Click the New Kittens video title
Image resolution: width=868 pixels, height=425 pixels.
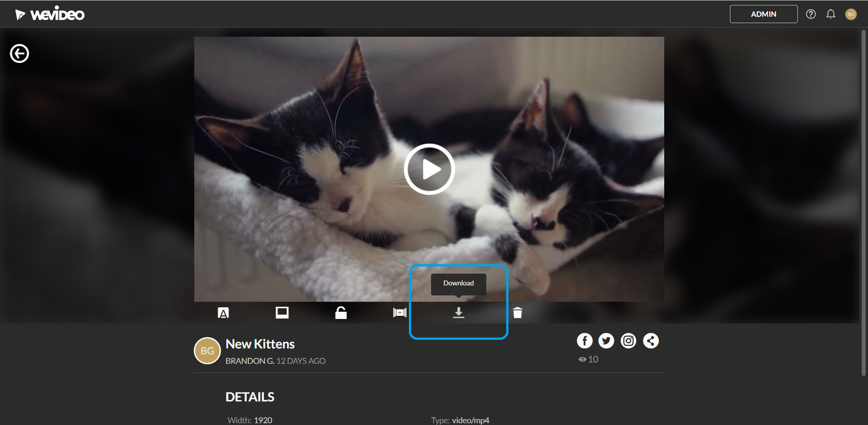[260, 344]
